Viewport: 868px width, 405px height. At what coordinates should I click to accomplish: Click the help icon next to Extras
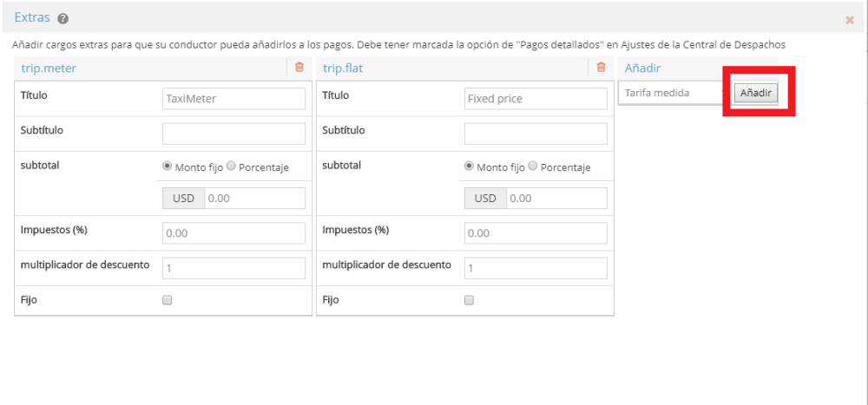[63, 19]
